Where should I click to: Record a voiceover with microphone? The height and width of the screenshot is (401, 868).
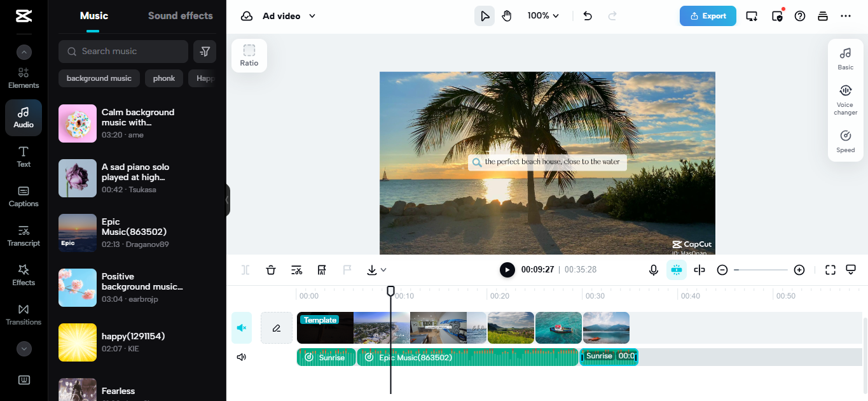click(x=653, y=270)
